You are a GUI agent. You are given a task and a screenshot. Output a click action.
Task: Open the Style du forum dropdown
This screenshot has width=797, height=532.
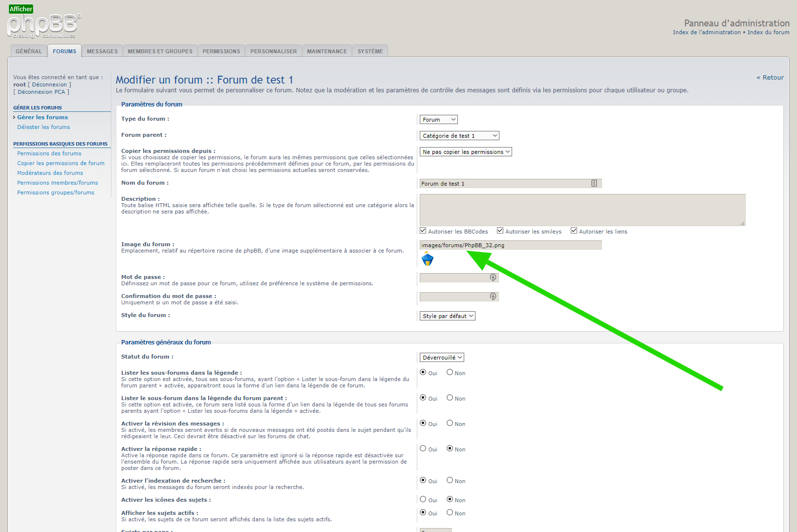point(447,316)
